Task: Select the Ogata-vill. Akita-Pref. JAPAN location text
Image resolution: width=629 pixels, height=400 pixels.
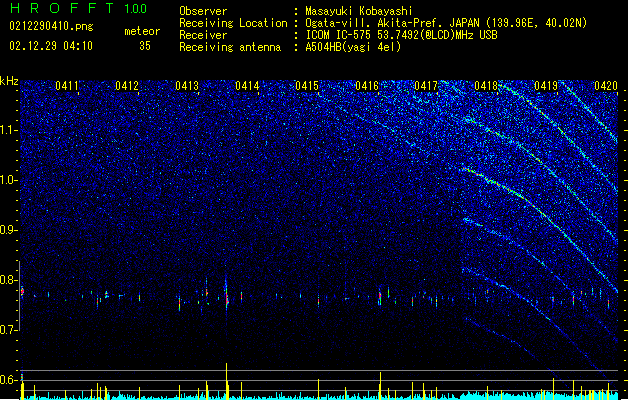Action: (446, 23)
